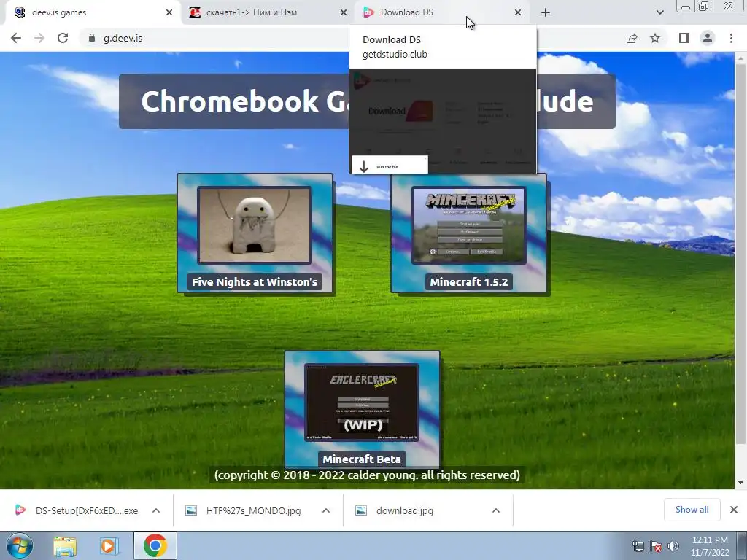Image resolution: width=747 pixels, height=560 pixels.
Task: Close the Download DS tab
Action: [x=518, y=12]
